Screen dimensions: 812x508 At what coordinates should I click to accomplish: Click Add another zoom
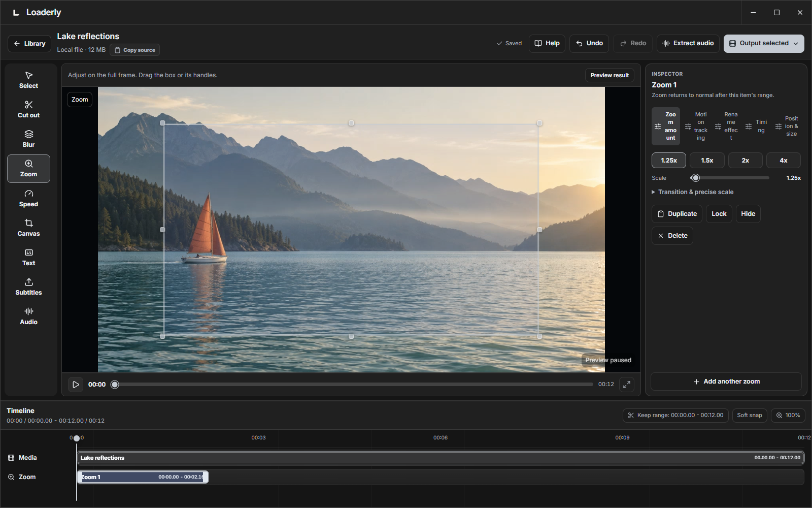click(726, 382)
